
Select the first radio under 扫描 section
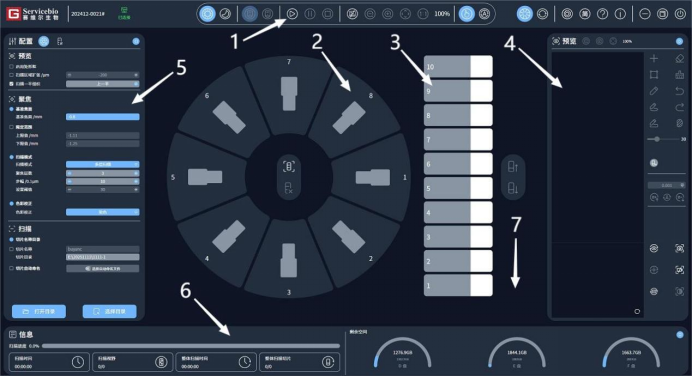point(11,240)
